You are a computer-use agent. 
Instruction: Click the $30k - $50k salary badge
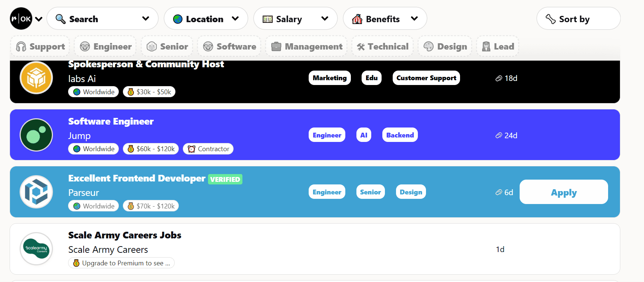149,92
